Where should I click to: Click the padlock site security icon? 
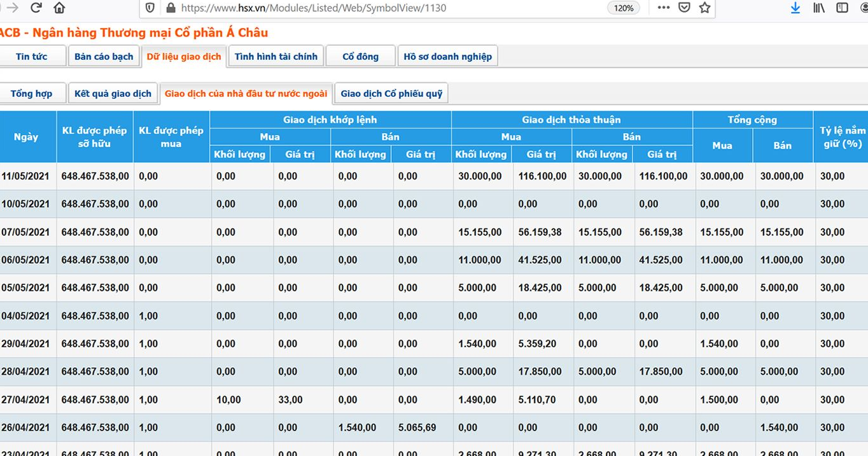click(x=170, y=8)
